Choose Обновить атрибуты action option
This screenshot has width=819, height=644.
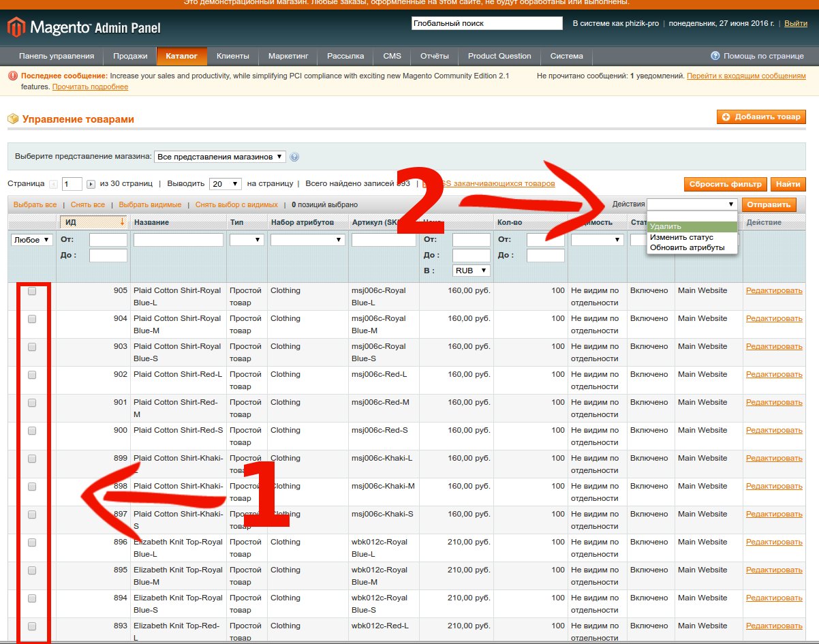pyautogui.click(x=692, y=247)
